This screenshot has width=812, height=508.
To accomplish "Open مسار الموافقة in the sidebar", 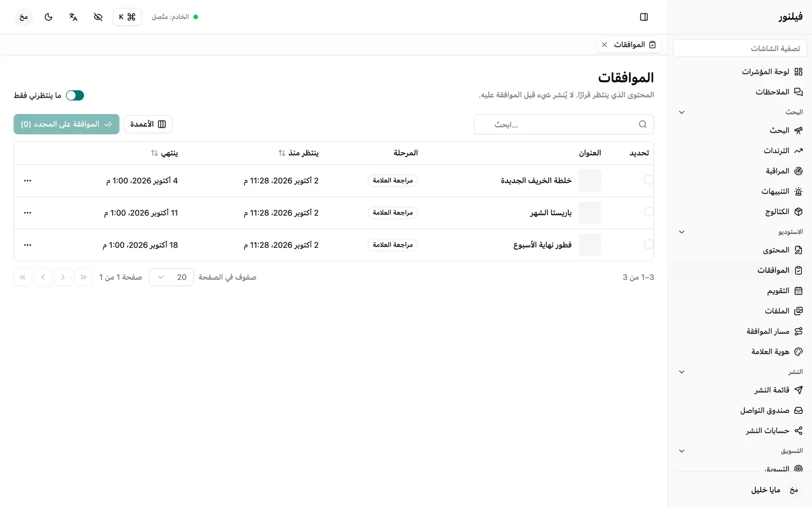I will 740,331.
